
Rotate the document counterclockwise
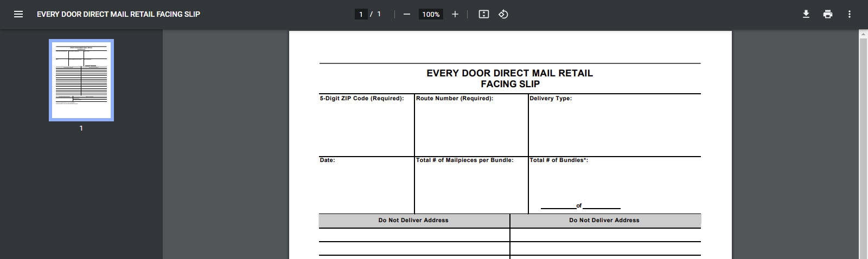[x=503, y=14]
